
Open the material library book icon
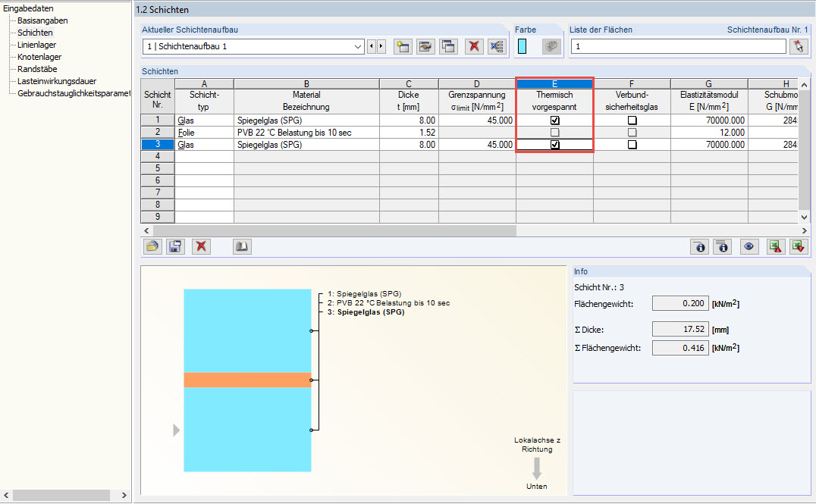point(242,246)
